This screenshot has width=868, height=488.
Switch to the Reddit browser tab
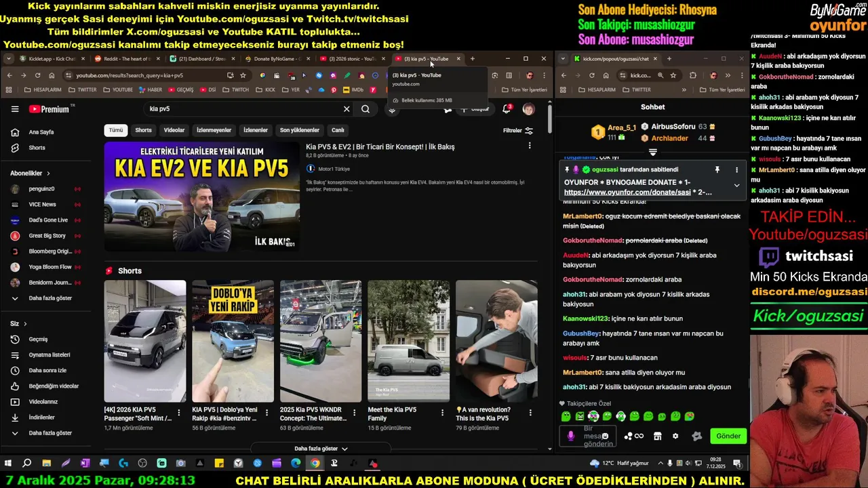(126, 59)
